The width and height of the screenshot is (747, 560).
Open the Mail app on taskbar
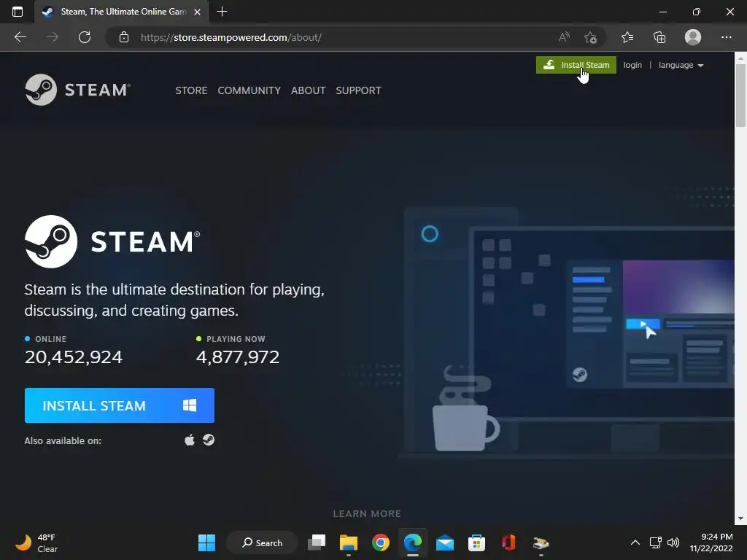(x=444, y=542)
